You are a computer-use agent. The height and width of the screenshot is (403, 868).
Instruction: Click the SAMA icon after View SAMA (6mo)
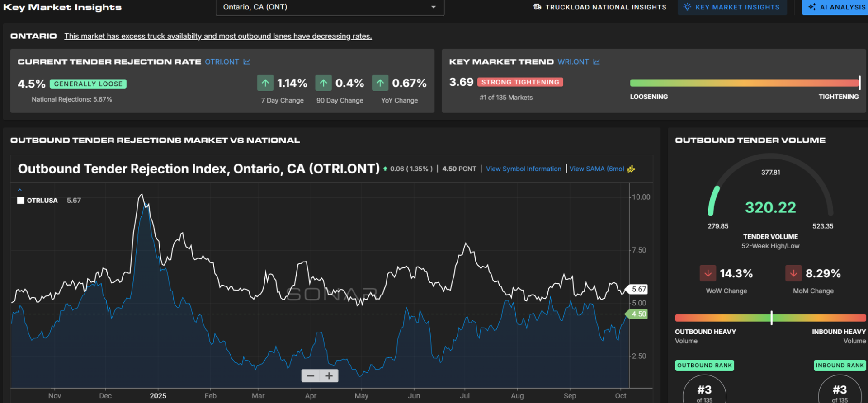coord(632,169)
